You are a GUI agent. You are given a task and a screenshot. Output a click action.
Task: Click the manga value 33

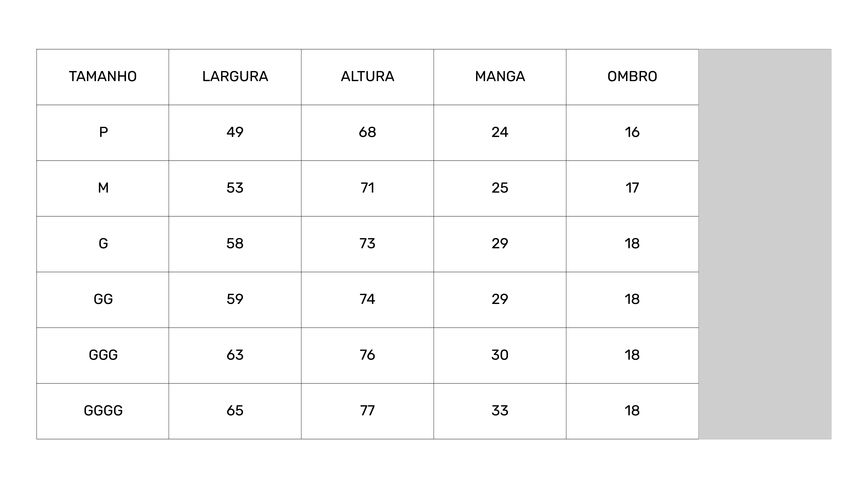point(500,411)
